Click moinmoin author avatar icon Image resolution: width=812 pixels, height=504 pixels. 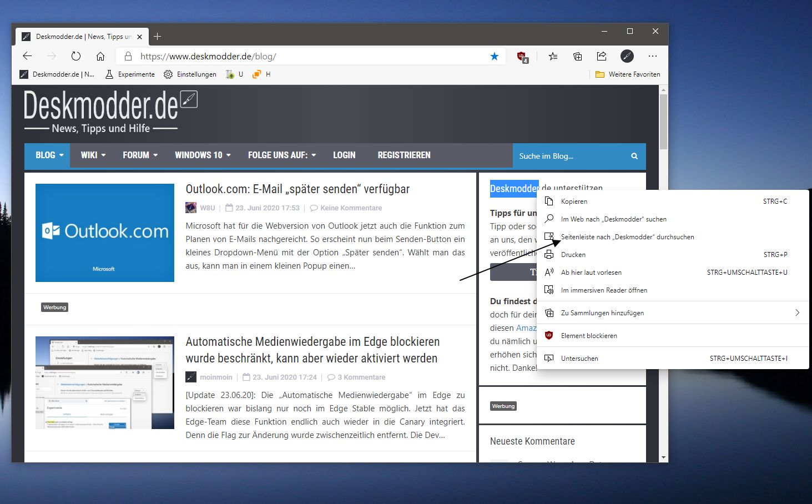click(x=191, y=377)
